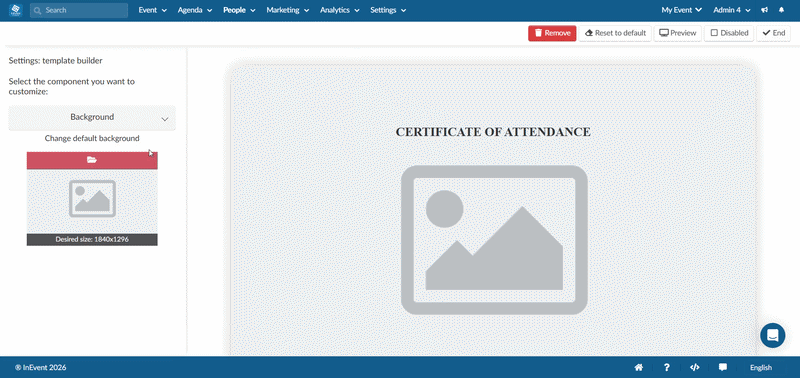Open the certificate Preview
800x378 pixels.
coord(678,33)
